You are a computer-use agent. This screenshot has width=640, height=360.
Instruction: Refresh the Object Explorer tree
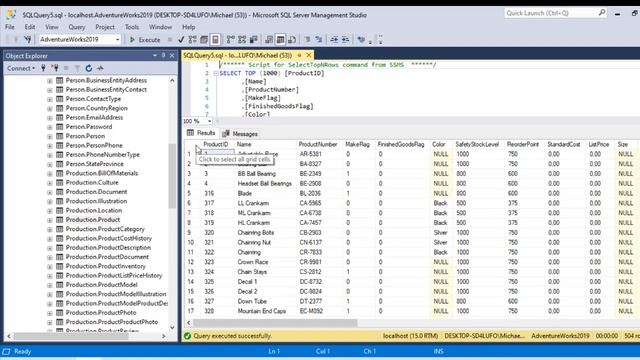89,68
